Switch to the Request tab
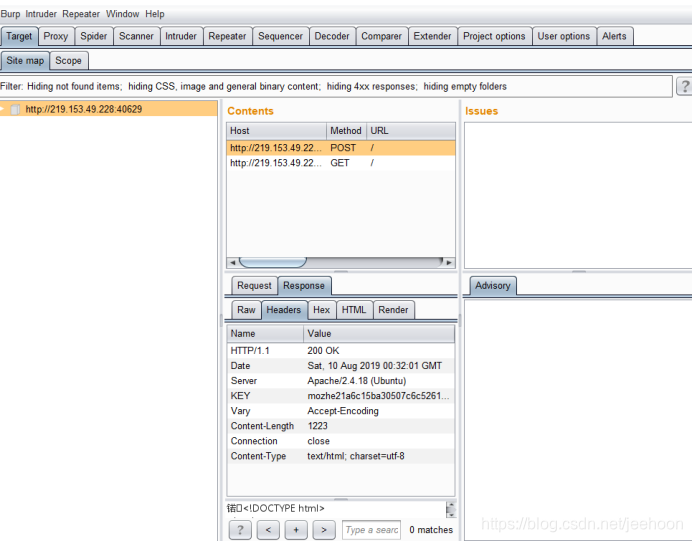This screenshot has width=692, height=542. 254,286
